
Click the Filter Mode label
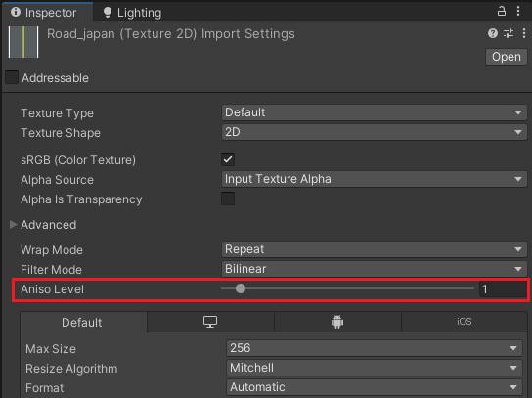coord(51,270)
